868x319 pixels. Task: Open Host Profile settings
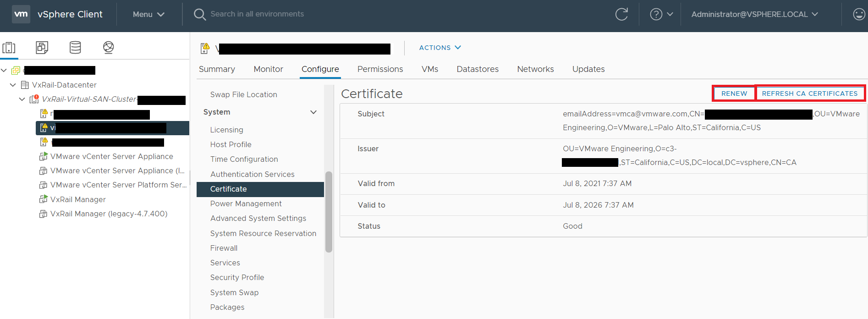[231, 144]
